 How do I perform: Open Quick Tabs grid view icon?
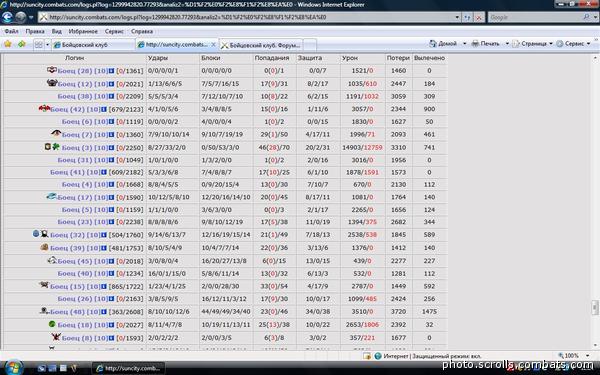(x=38, y=45)
